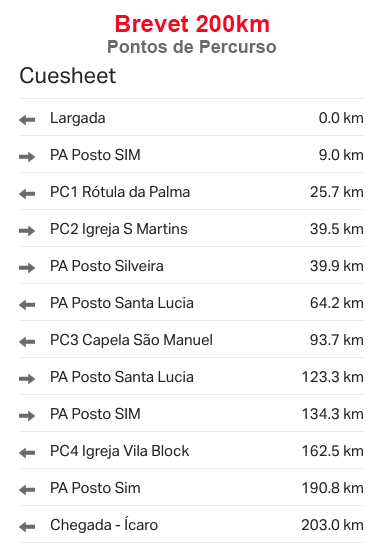Screen dimensions: 384x554
Task: Click the Chegada - Ícaro final cue
Action: (x=191, y=525)
